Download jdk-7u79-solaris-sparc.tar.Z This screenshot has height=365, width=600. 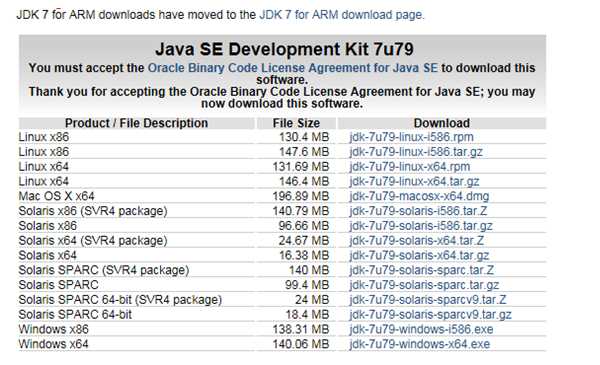pyautogui.click(x=421, y=270)
